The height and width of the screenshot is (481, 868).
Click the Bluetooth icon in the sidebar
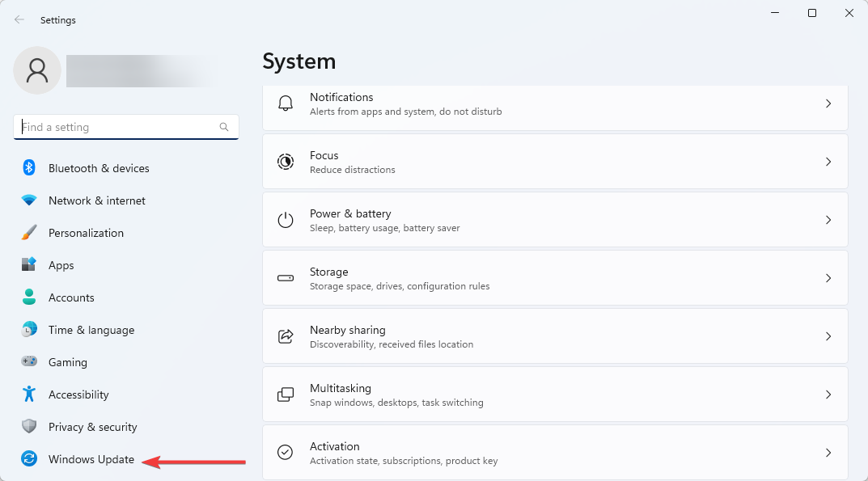[x=29, y=167]
